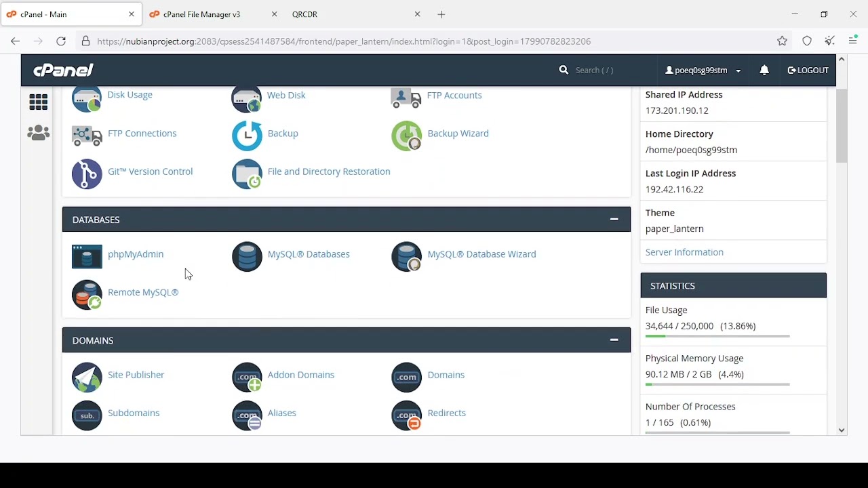Open the Server Information link
Image resolution: width=868 pixels, height=488 pixels.
(684, 252)
